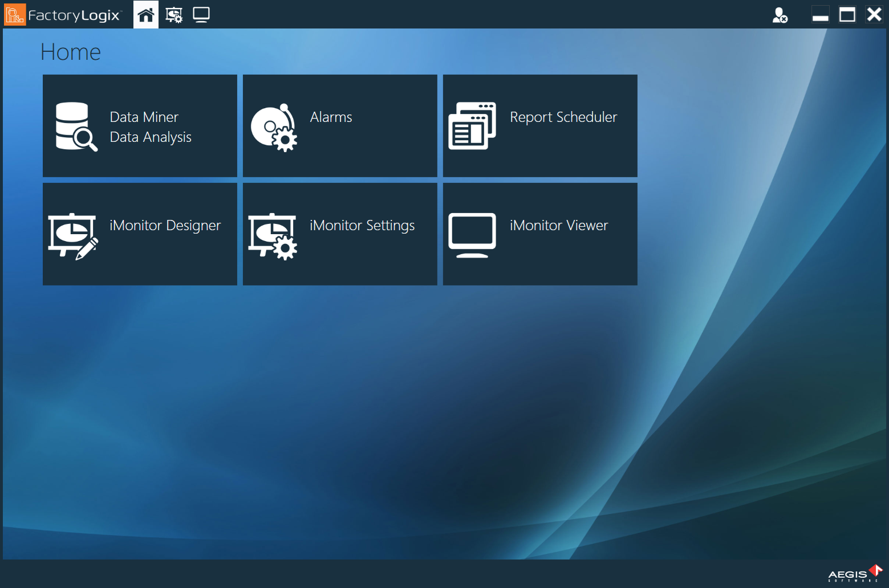Select the iMonitor Settings text label
Image resolution: width=889 pixels, height=588 pixels.
[362, 226]
